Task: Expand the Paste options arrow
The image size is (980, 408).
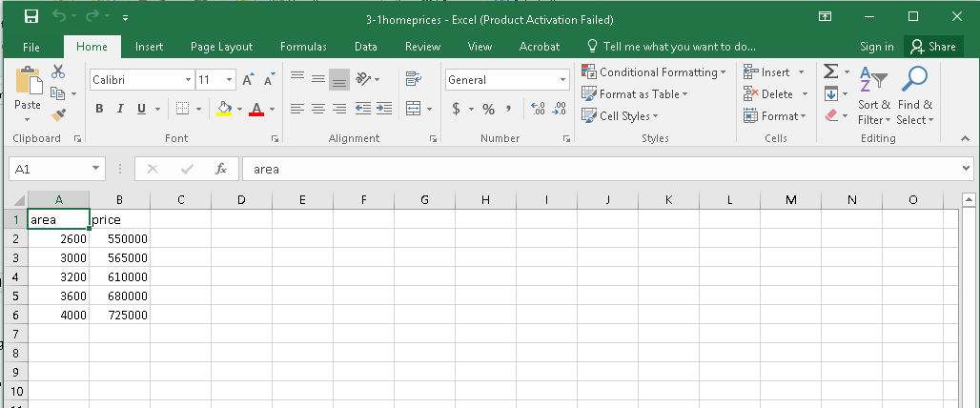Action: tap(28, 119)
